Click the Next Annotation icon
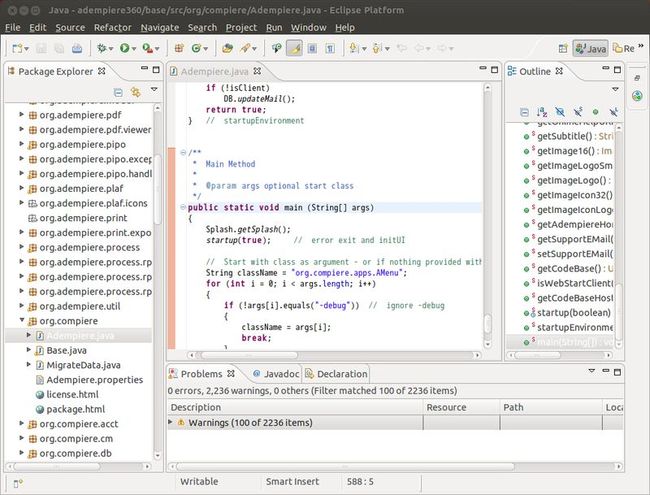This screenshot has width=650, height=495. [354, 49]
